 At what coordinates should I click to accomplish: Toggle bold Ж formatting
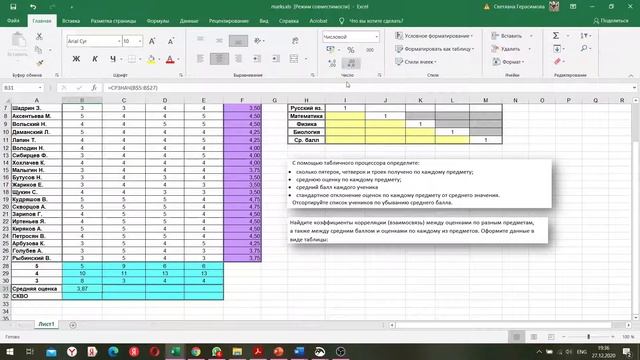[x=76, y=59]
